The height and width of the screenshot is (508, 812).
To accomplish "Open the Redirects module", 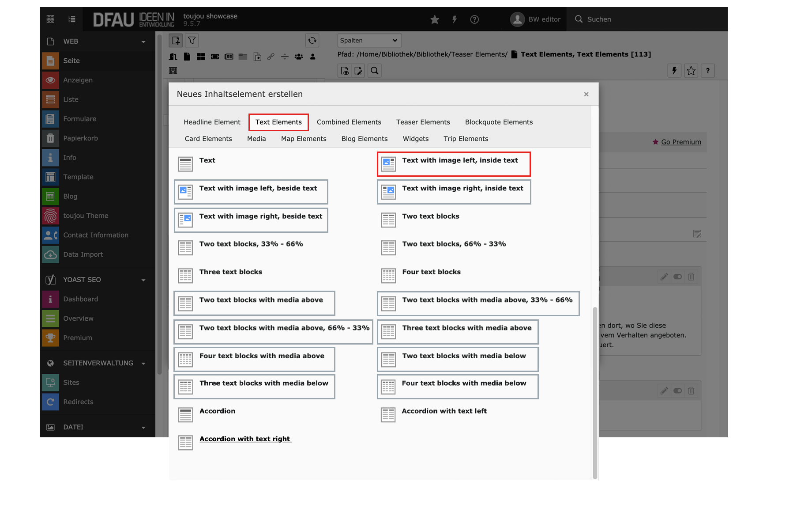I will click(x=98, y=402).
